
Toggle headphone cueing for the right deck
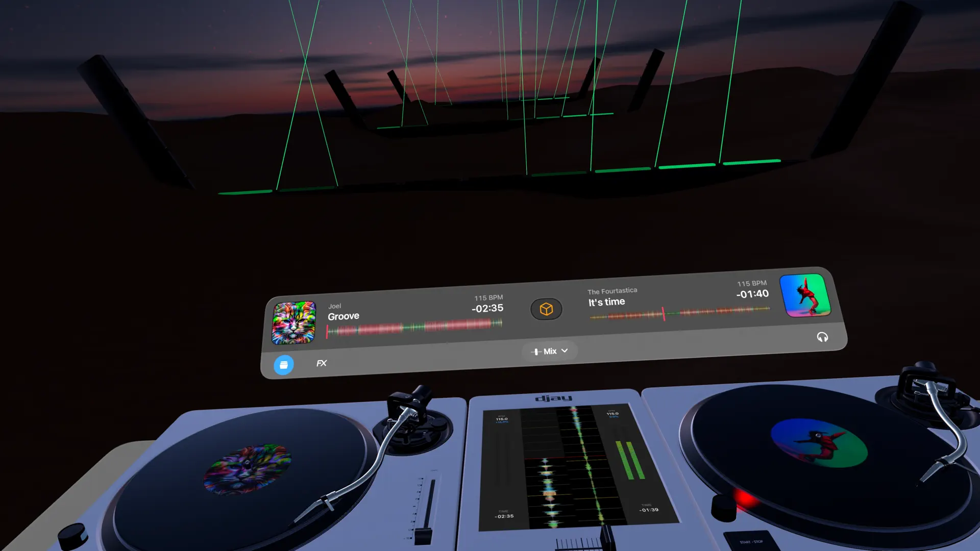point(822,337)
